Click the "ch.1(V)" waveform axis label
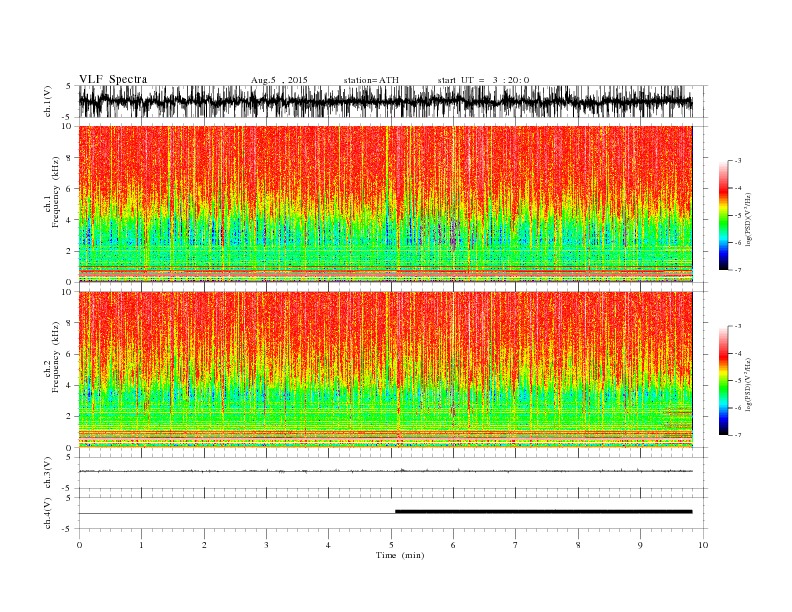The height and width of the screenshot is (612, 792). 48,101
